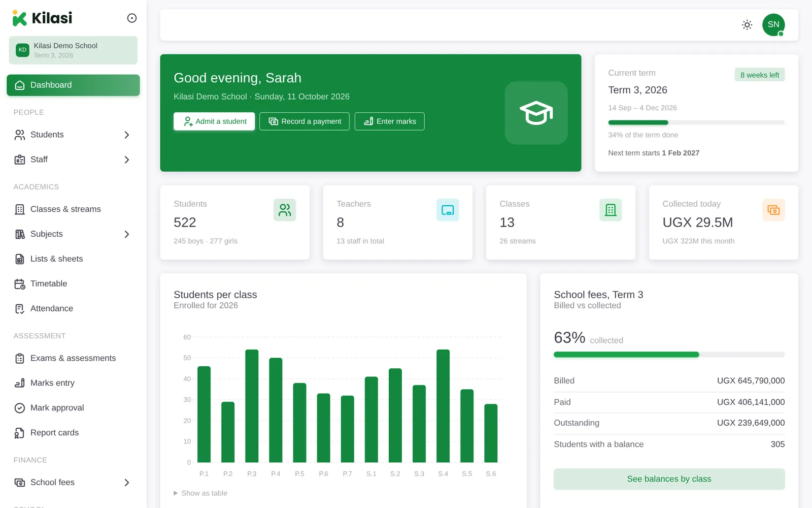Click 'Next term starts 1 Feb 2027'
Screen dimensions: 812x508
coord(654,153)
